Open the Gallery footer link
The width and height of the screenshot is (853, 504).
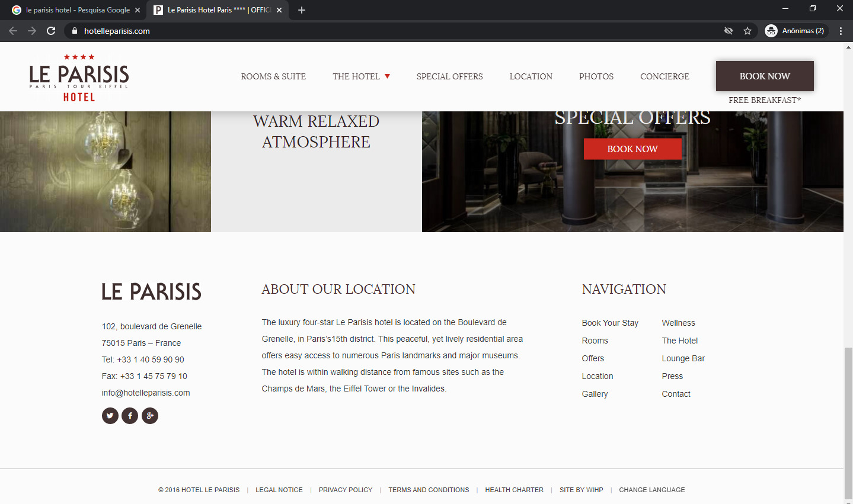point(595,394)
